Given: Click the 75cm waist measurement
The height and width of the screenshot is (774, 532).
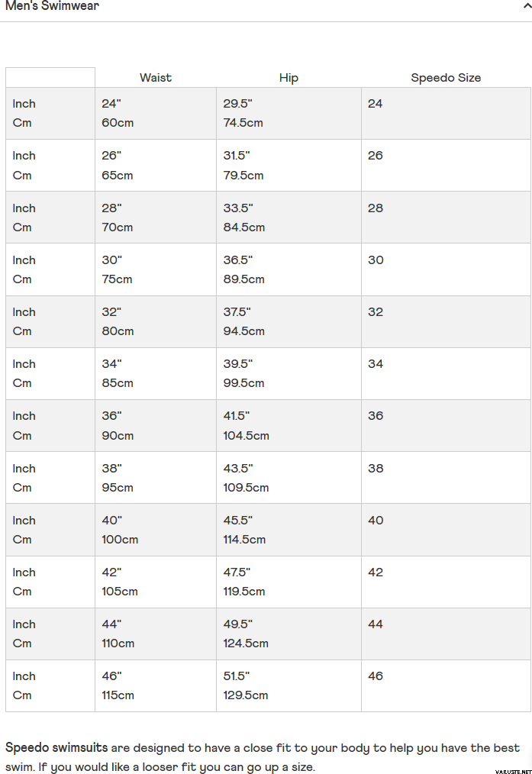Looking at the screenshot, I should pos(117,279).
